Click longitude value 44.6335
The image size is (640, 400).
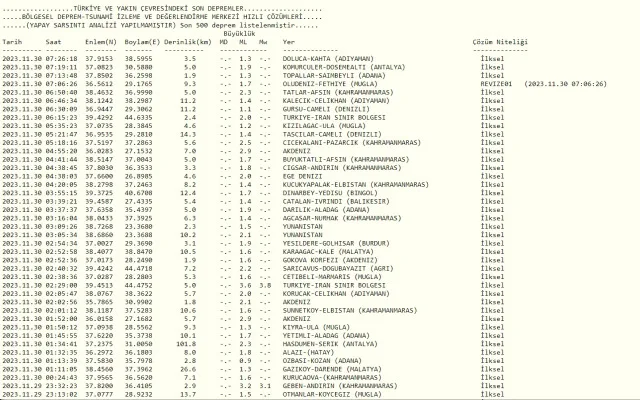pyautogui.click(x=138, y=118)
